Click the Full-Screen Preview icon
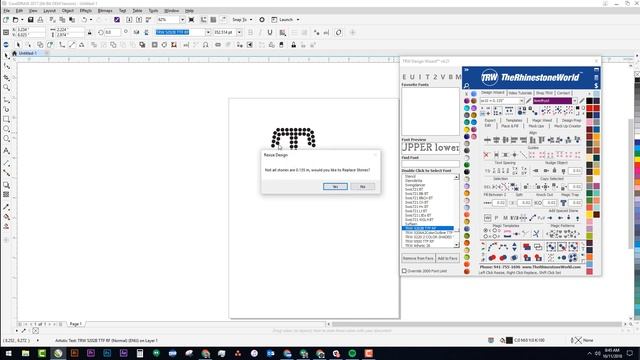640x360 pixels. click(x=191, y=20)
